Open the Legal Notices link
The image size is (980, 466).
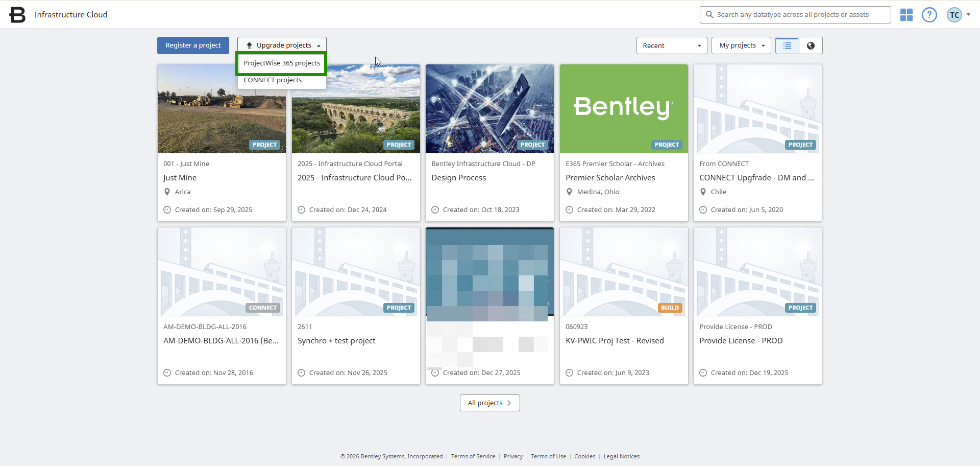pyautogui.click(x=622, y=457)
